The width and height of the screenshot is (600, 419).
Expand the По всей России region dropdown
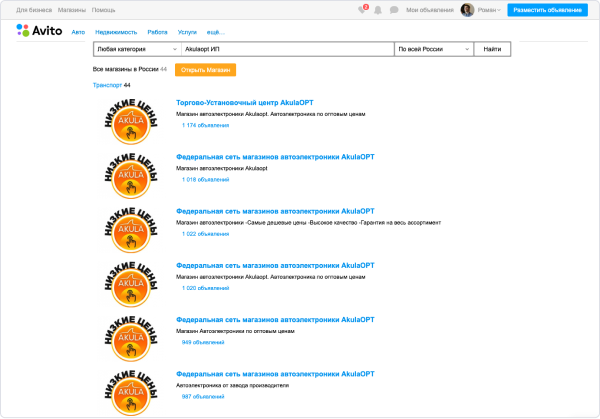point(431,48)
